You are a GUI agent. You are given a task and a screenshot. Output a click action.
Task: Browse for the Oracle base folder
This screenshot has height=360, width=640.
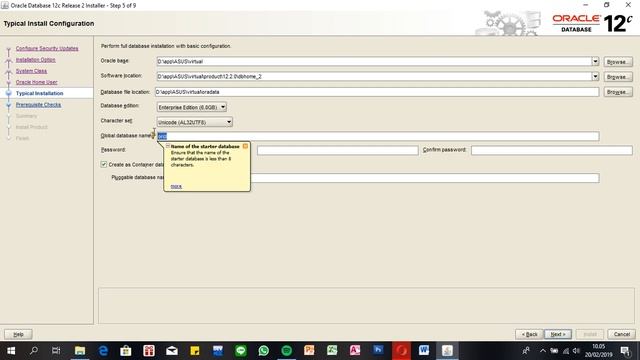tap(618, 62)
